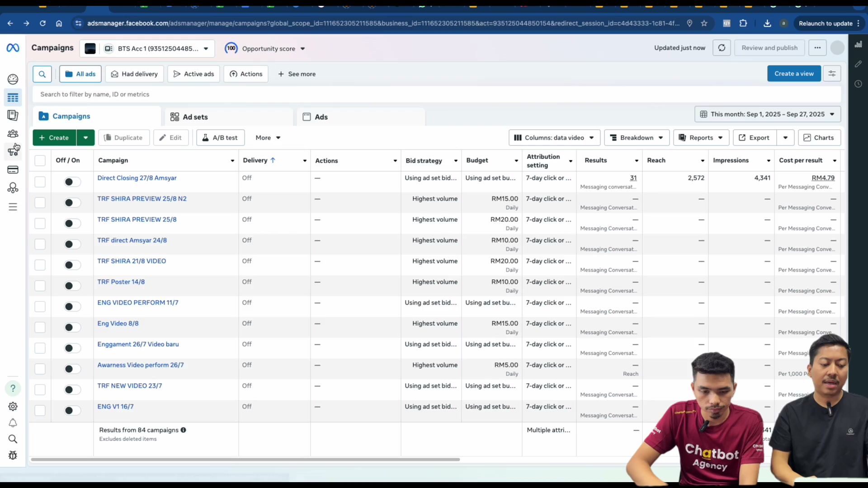This screenshot has width=868, height=488.
Task: Click the horizontal scrollbar below the table
Action: [x=245, y=460]
